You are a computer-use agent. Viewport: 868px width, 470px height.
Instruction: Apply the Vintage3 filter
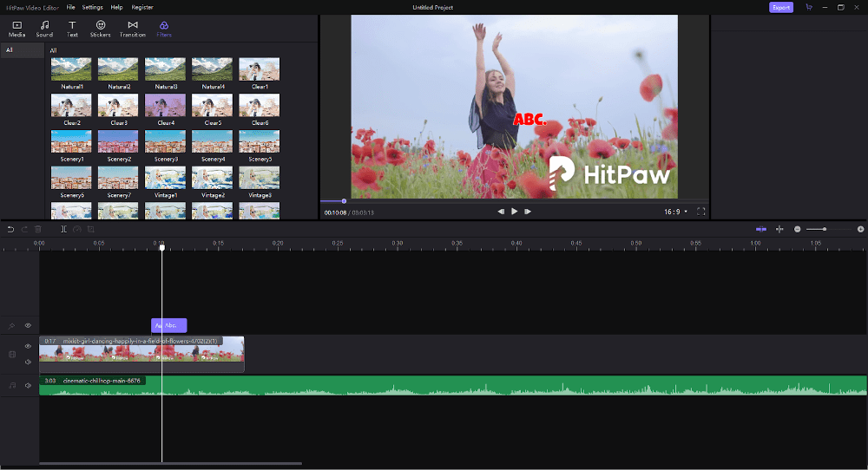[x=259, y=178]
